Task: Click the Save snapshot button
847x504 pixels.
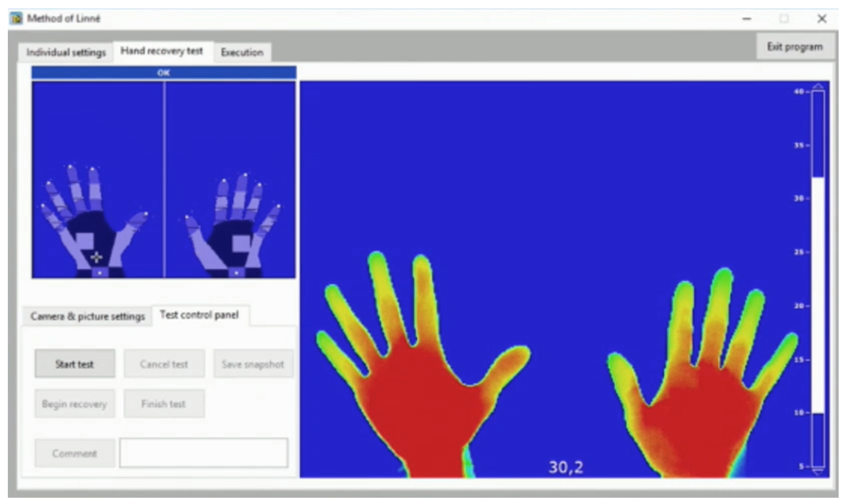Action: point(253,364)
